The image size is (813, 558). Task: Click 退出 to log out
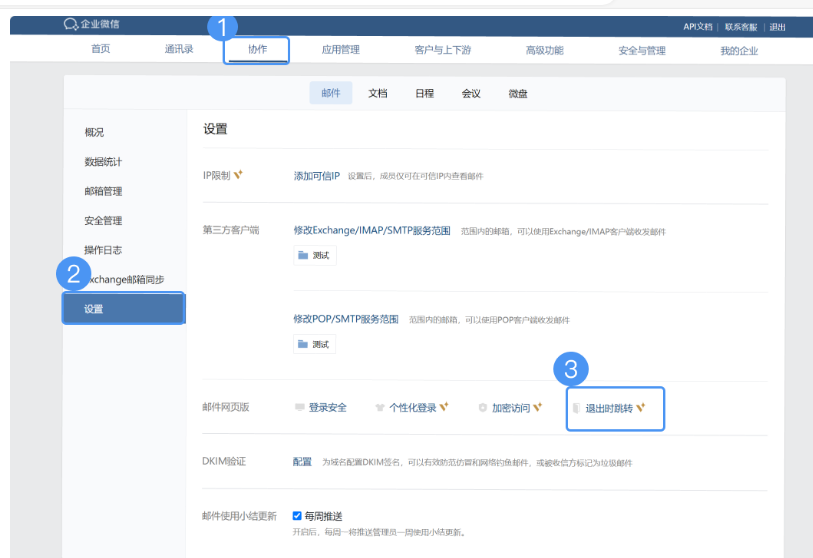click(777, 27)
